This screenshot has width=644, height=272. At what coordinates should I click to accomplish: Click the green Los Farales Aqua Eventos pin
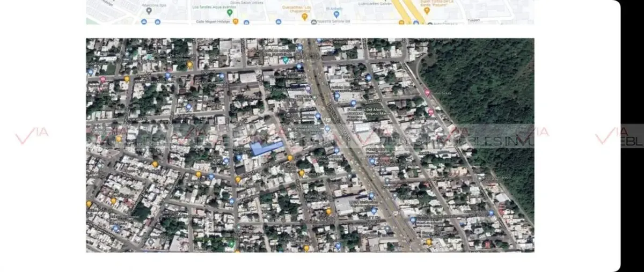(x=230, y=12)
